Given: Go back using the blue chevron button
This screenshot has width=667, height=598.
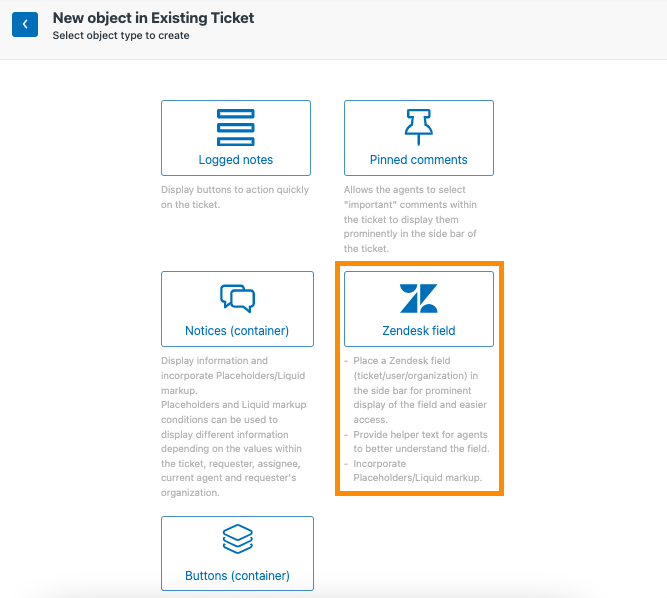Looking at the screenshot, I should 25,24.
